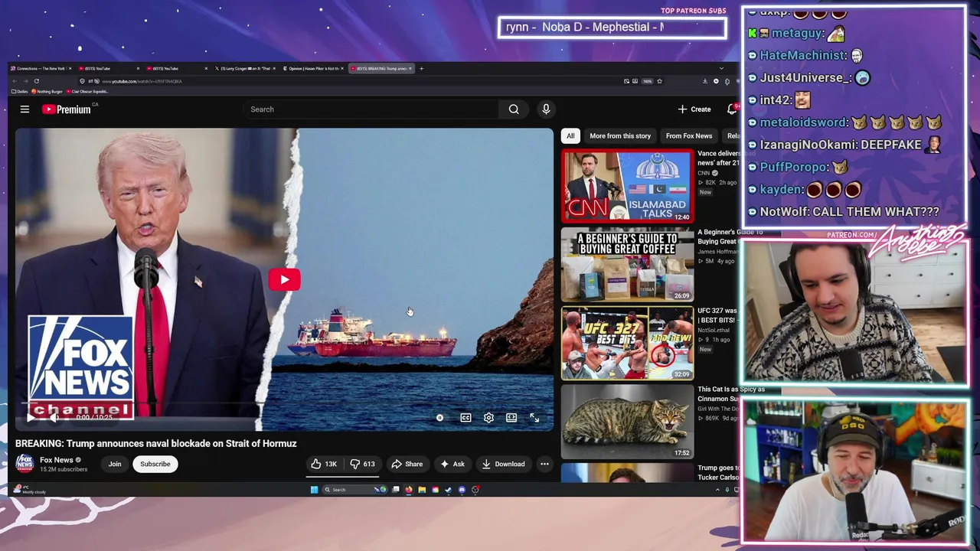Click video title about Strait of Hormuz
Image resolution: width=980 pixels, height=551 pixels.
156,443
